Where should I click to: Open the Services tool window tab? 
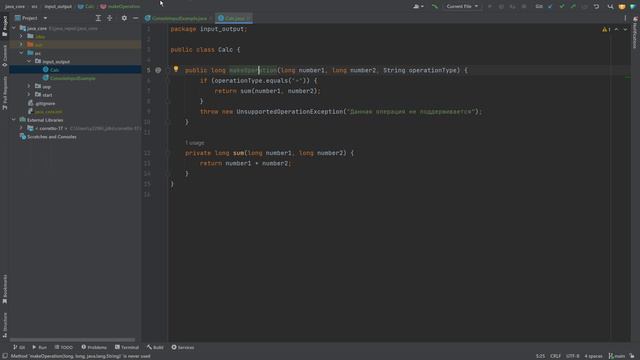[182, 347]
